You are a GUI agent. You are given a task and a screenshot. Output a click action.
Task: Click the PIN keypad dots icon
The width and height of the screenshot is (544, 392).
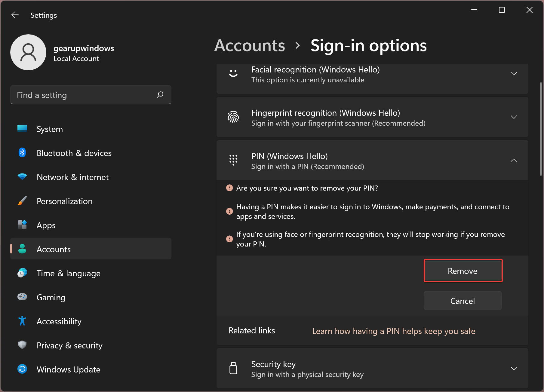233,160
